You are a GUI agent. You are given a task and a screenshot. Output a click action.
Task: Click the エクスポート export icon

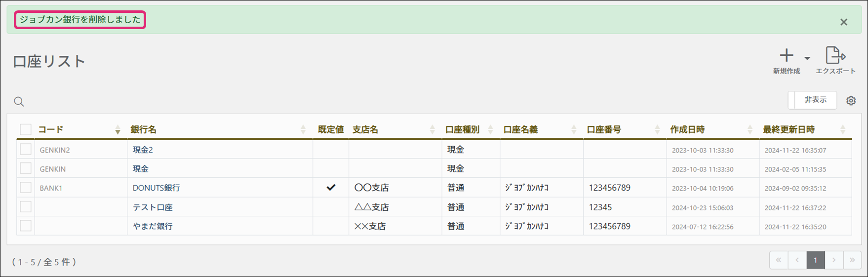point(835,55)
